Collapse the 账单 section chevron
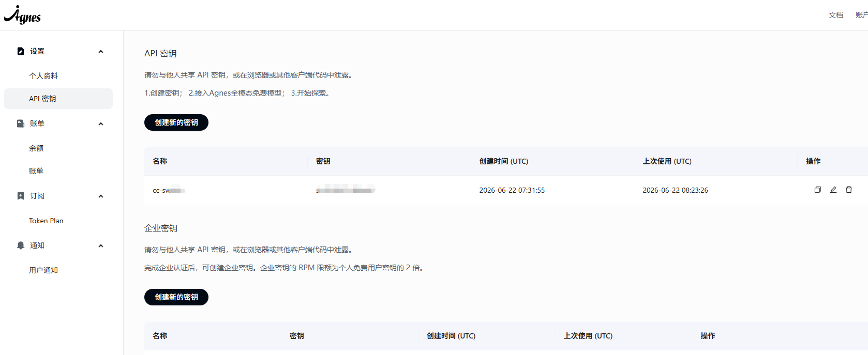This screenshot has height=355, width=868. [x=101, y=124]
